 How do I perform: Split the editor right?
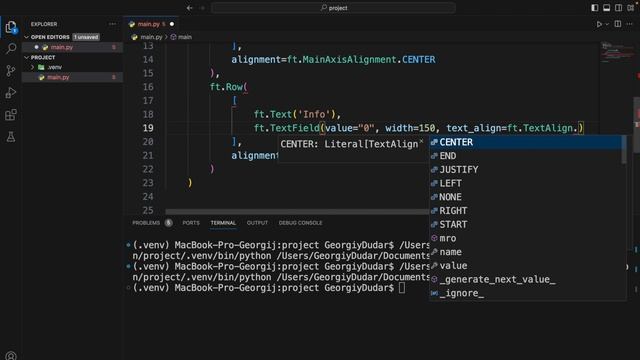[618, 24]
